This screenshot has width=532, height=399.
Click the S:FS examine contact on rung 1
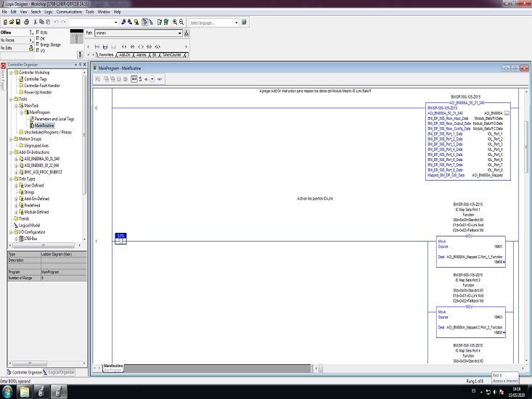tap(121, 241)
